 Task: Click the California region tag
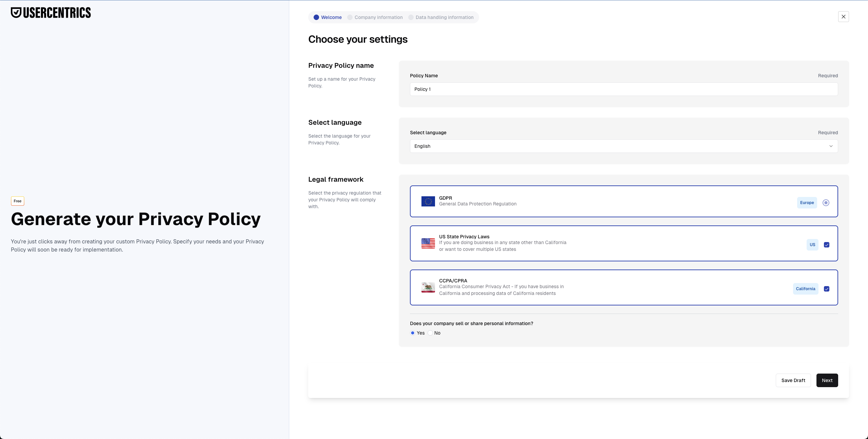(806, 289)
